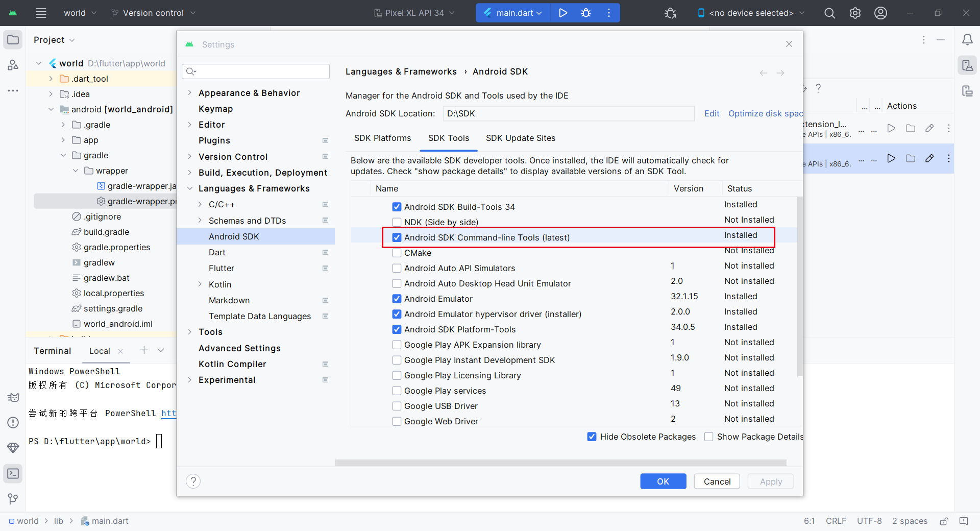Open Keymap settings page
The width and height of the screenshot is (980, 531).
pyautogui.click(x=215, y=109)
